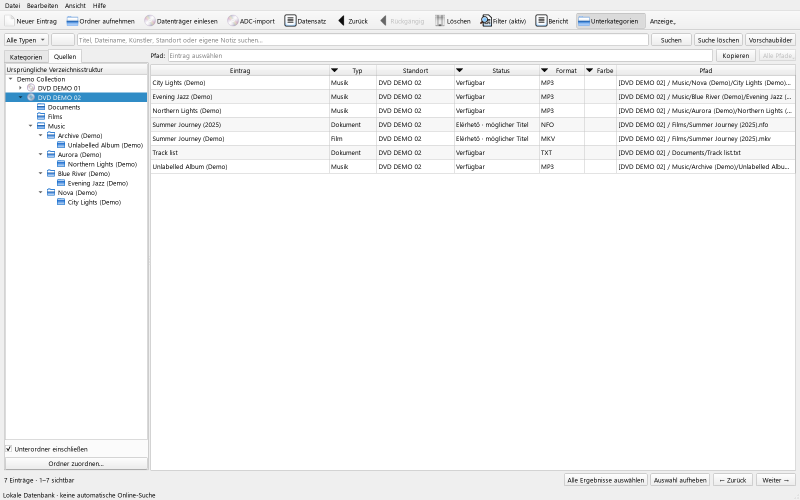
Task: Click the Datenträger einlesen disc icon
Action: (x=149, y=21)
